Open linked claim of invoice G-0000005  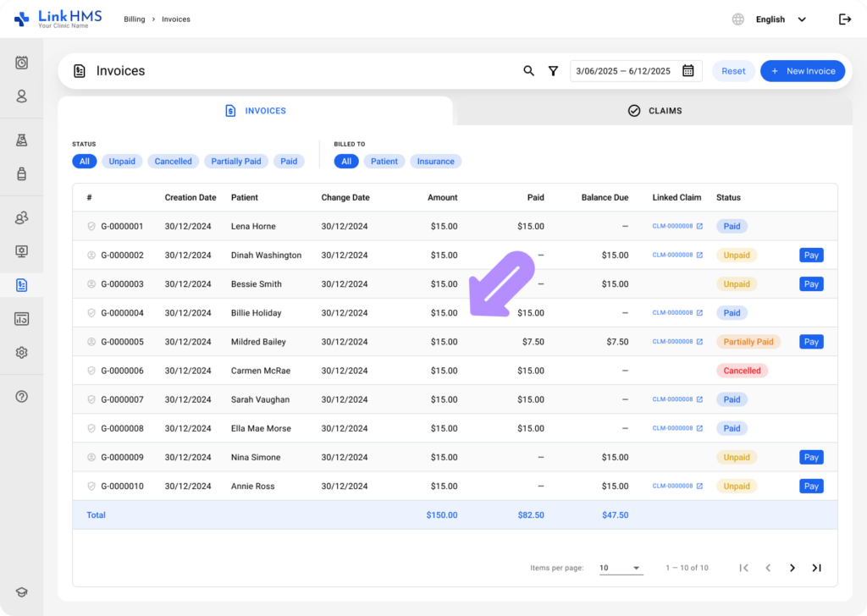point(677,342)
